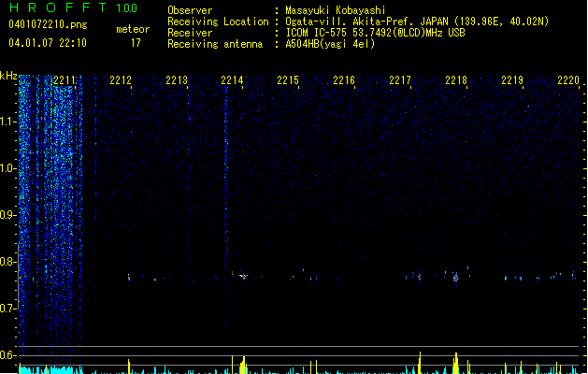The width and height of the screenshot is (588, 374).
Task: Click the 2212 time marker
Action: pos(121,80)
